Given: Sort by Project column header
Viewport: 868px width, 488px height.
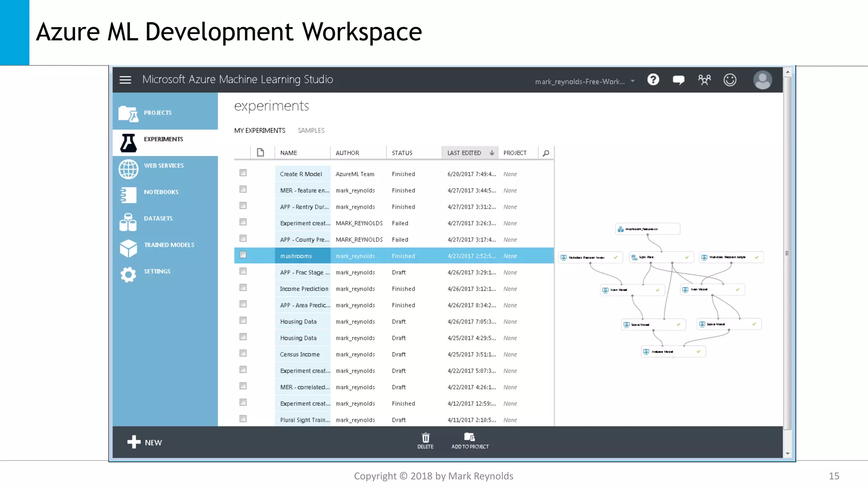Looking at the screenshot, I should tap(515, 153).
